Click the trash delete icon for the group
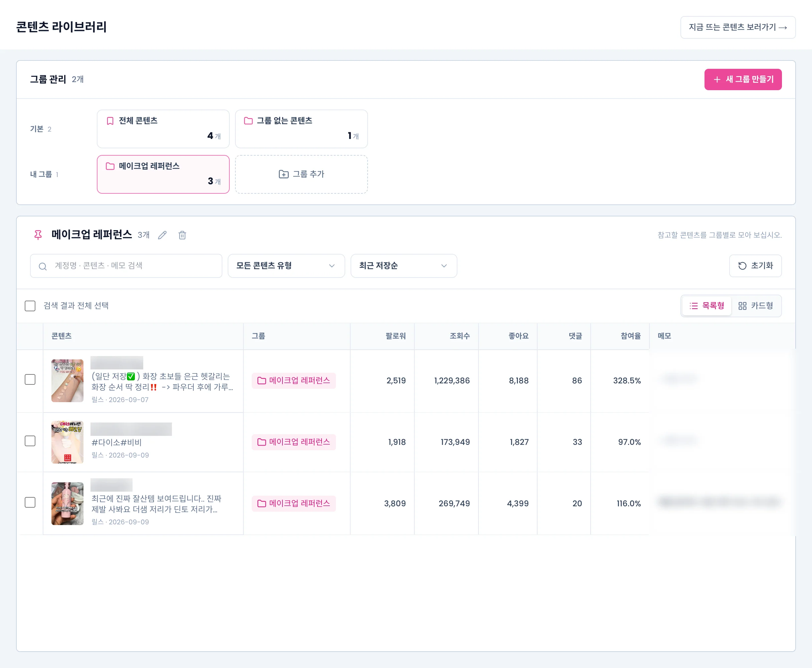This screenshot has width=812, height=668. (182, 235)
